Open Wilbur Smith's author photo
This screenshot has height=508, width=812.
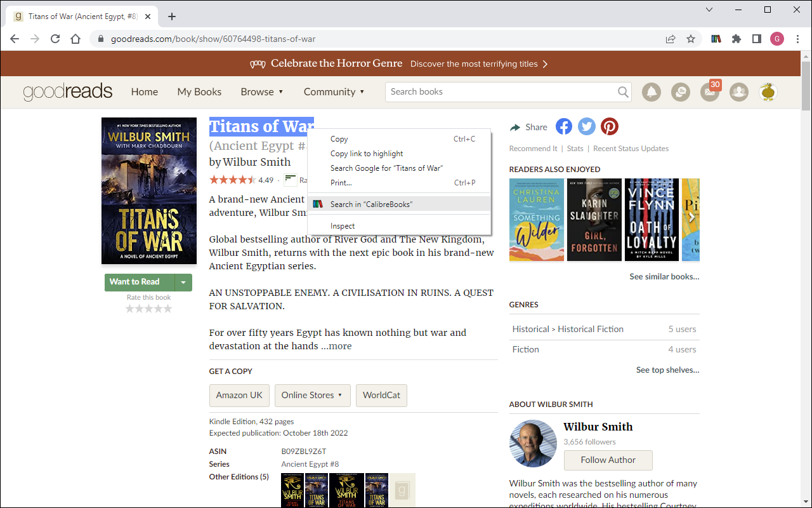(x=533, y=443)
